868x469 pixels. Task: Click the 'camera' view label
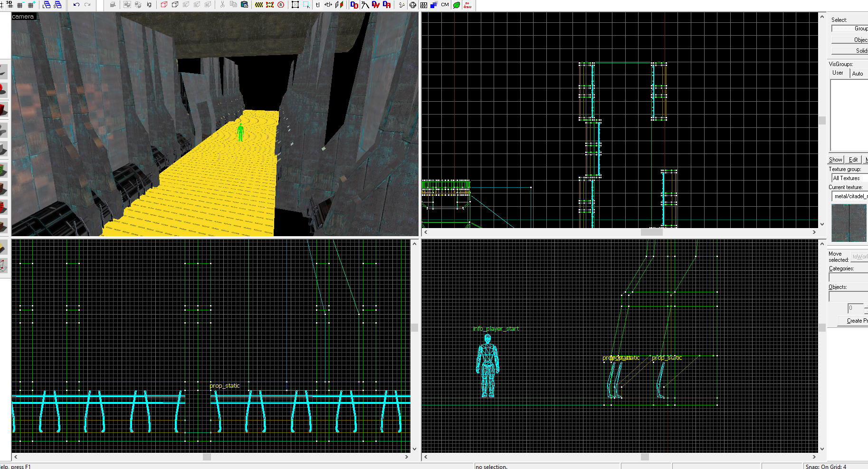[23, 16]
